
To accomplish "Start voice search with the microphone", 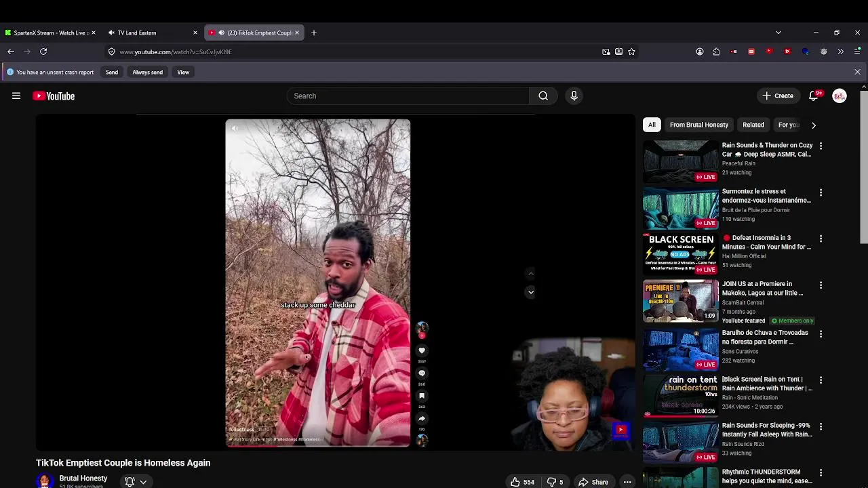I will click(574, 96).
